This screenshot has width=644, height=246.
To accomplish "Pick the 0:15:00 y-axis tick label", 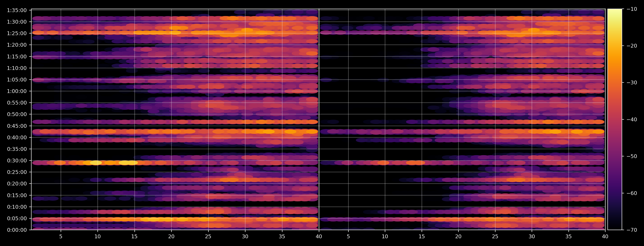I will (17, 195).
